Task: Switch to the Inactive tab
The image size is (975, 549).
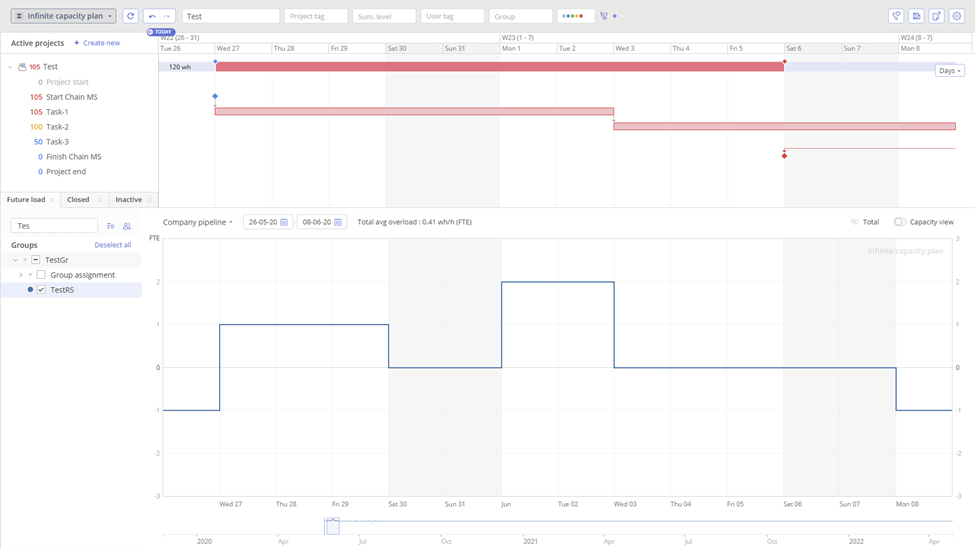Action: (x=128, y=200)
